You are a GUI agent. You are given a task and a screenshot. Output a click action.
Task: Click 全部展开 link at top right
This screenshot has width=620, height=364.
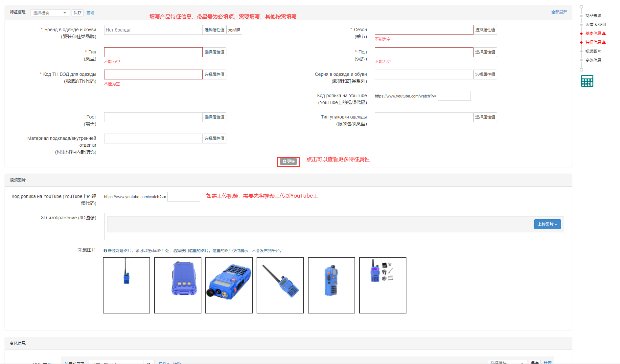click(559, 12)
